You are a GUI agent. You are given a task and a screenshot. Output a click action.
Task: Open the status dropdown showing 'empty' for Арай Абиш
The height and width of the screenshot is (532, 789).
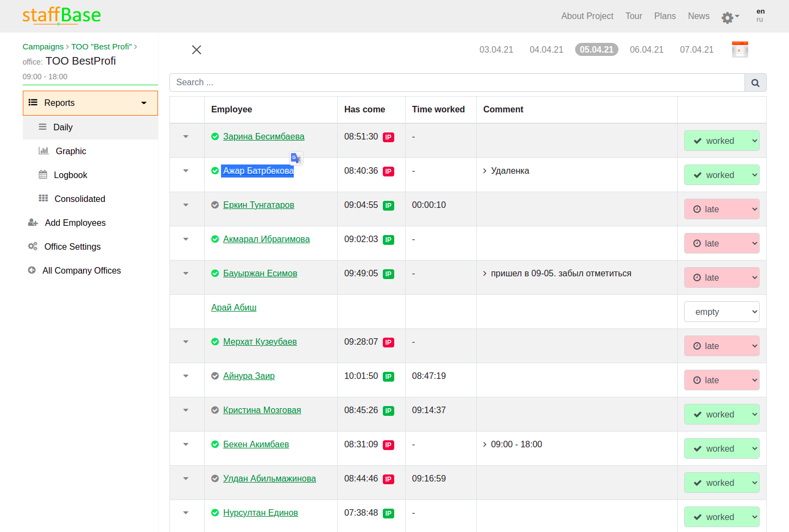click(x=722, y=311)
